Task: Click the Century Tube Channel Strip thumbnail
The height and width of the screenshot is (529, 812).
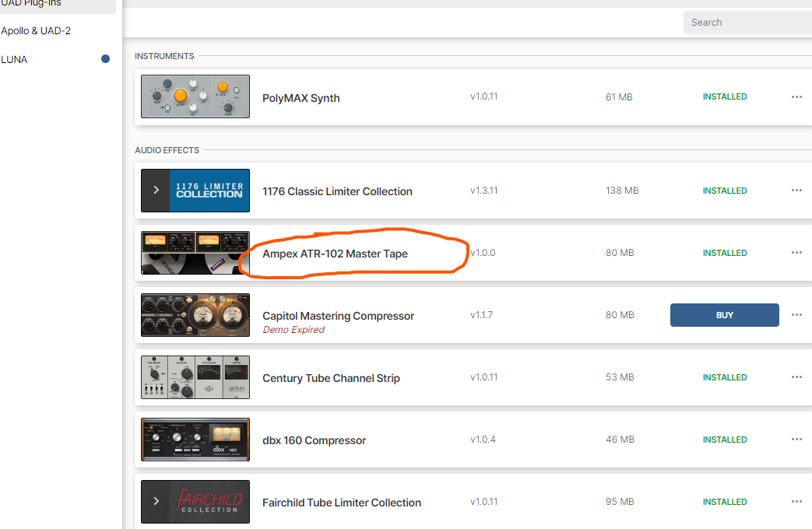Action: [195, 377]
